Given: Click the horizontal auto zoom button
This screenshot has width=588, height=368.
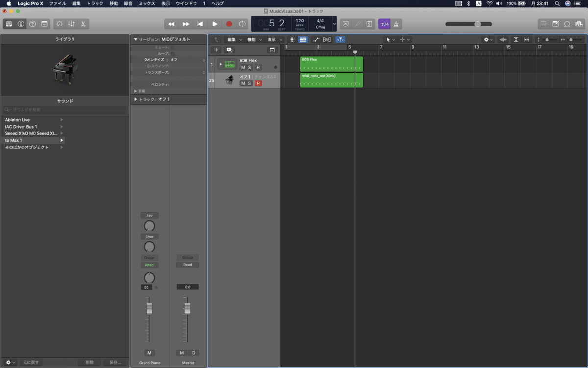Looking at the screenshot, I should [527, 39].
